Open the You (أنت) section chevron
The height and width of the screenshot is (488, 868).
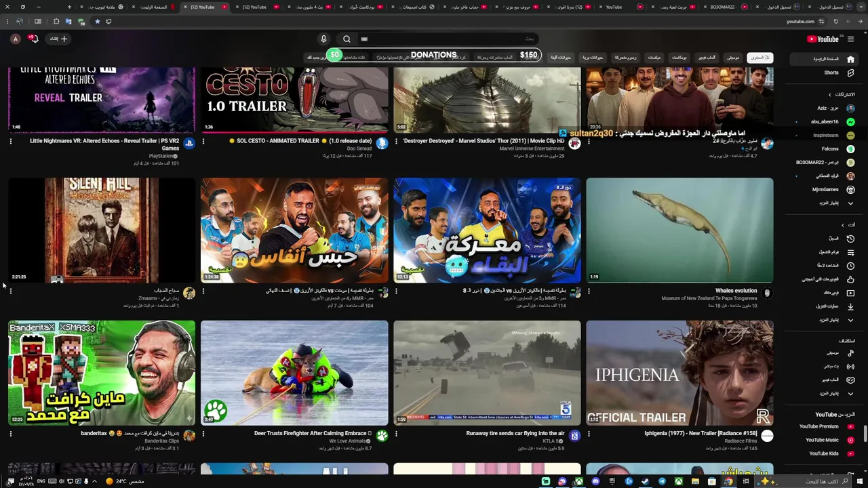coord(843,225)
